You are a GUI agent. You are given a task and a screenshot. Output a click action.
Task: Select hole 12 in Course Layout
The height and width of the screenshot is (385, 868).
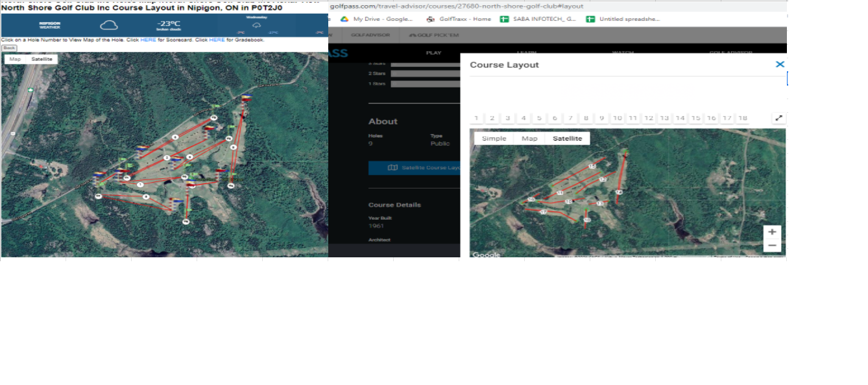(x=648, y=118)
